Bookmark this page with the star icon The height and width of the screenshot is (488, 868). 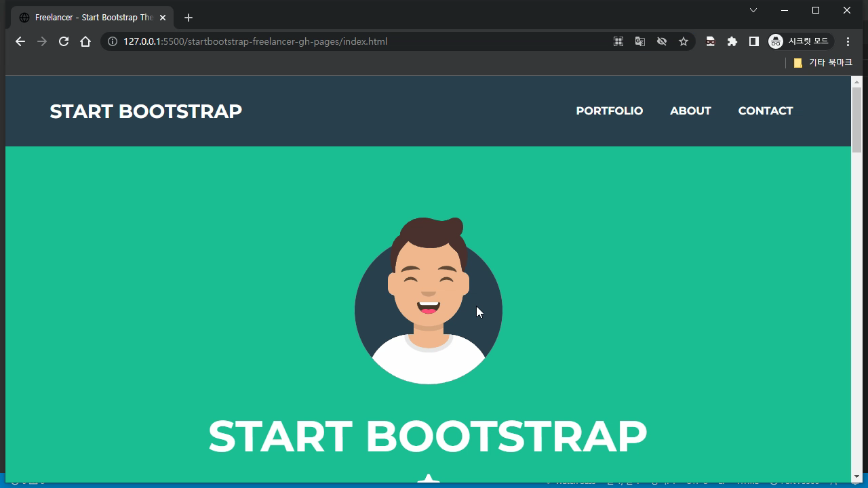tap(684, 41)
